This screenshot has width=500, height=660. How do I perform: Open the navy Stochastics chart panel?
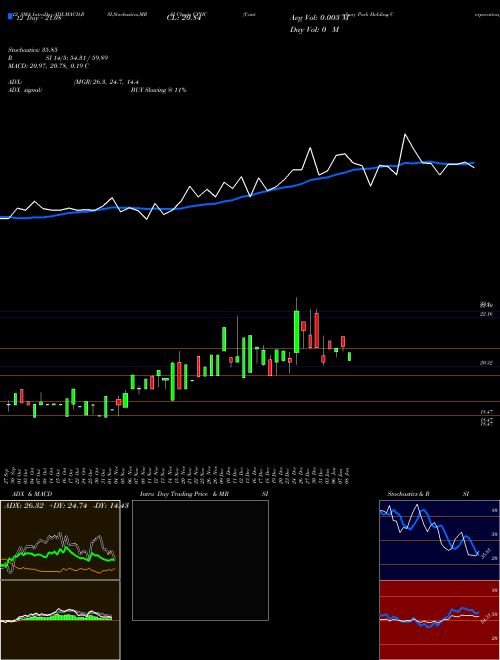pyautogui.click(x=439, y=540)
